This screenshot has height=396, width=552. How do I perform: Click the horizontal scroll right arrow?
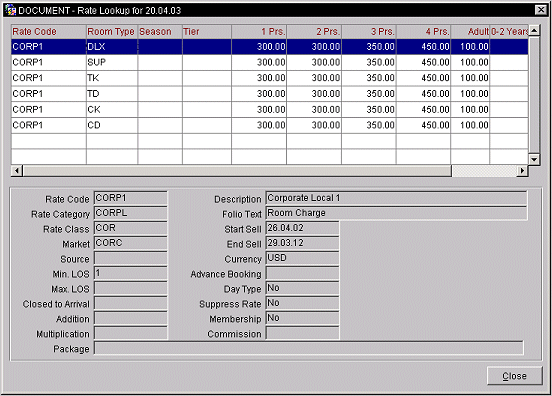coord(522,171)
